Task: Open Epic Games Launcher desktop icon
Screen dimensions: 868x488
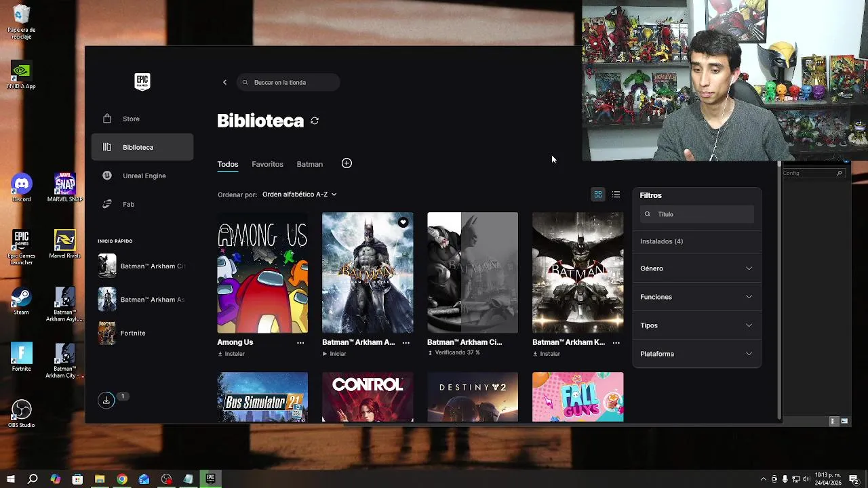Action: click(21, 247)
